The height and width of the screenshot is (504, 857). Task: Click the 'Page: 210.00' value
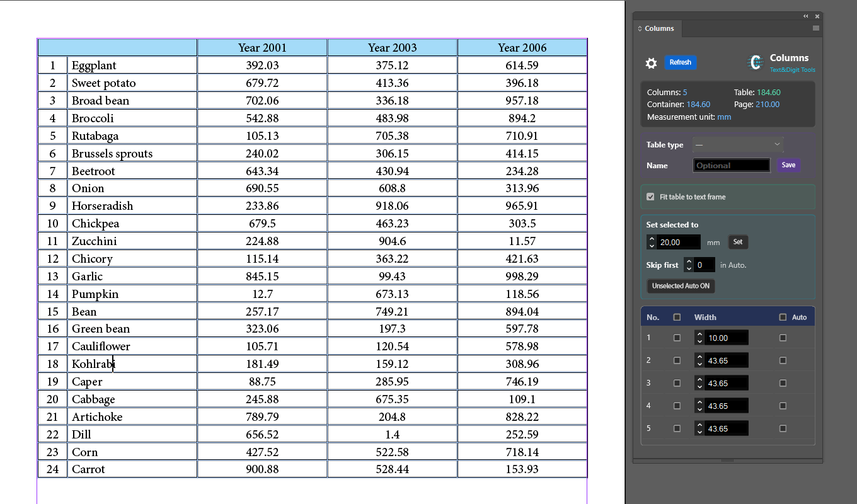coord(757,105)
